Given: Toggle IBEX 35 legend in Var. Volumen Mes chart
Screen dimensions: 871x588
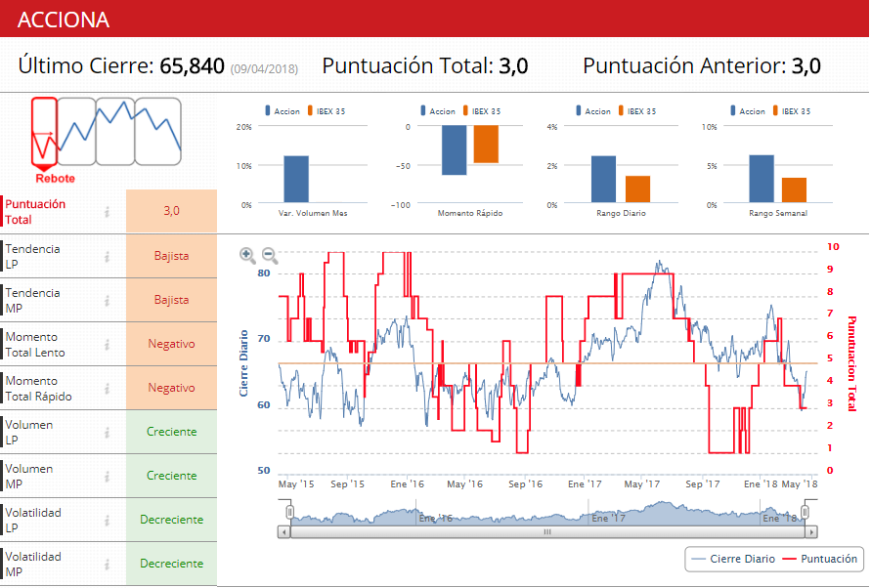Looking at the screenshot, I should point(327,111).
